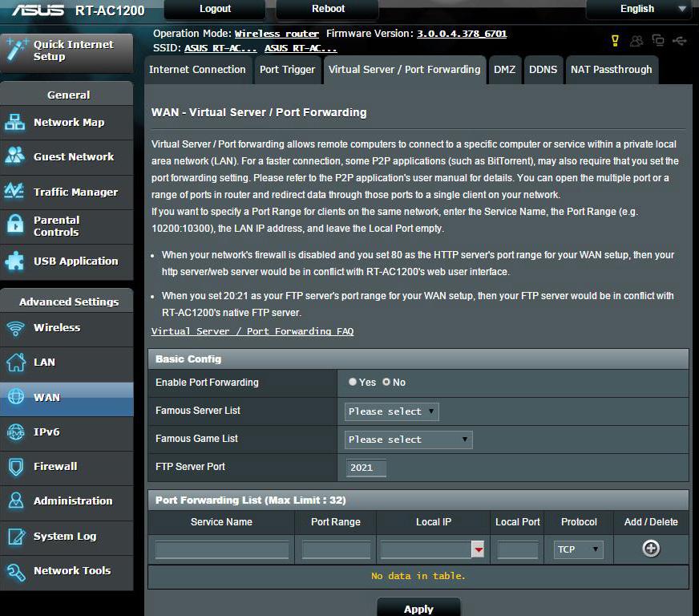Click the Firewall shield icon
The image size is (699, 616).
15,467
